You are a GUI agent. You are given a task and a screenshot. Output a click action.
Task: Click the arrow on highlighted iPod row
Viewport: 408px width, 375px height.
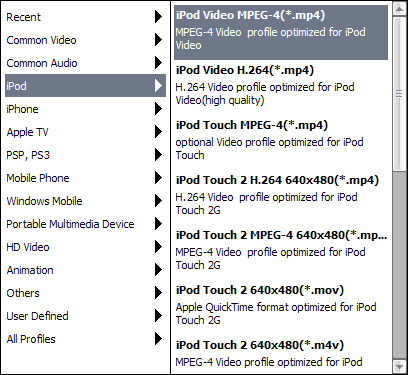158,86
